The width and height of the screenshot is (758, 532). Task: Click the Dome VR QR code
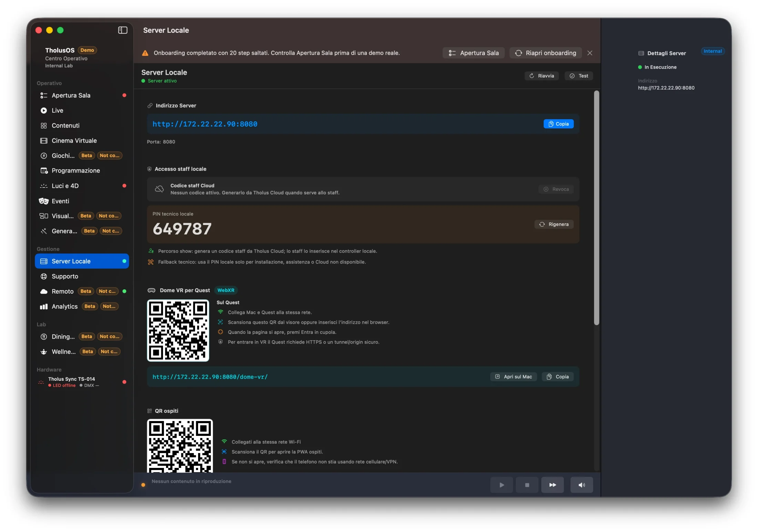(178, 330)
